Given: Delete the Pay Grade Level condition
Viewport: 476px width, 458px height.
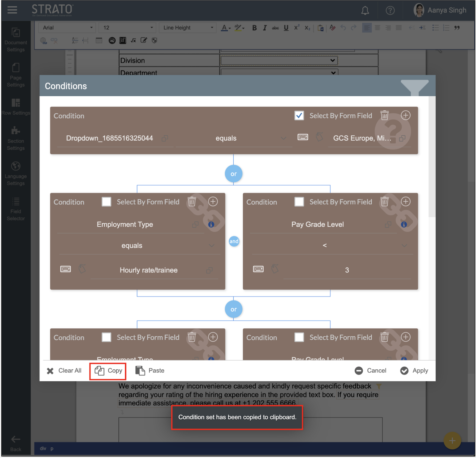Looking at the screenshot, I should coord(384,202).
